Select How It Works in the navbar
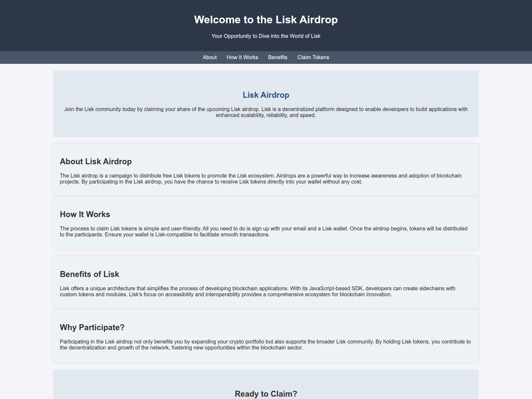This screenshot has width=532, height=399. tap(242, 57)
